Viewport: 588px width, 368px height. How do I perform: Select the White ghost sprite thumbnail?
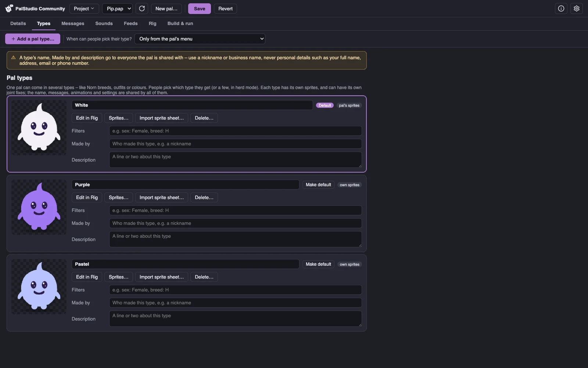39,128
